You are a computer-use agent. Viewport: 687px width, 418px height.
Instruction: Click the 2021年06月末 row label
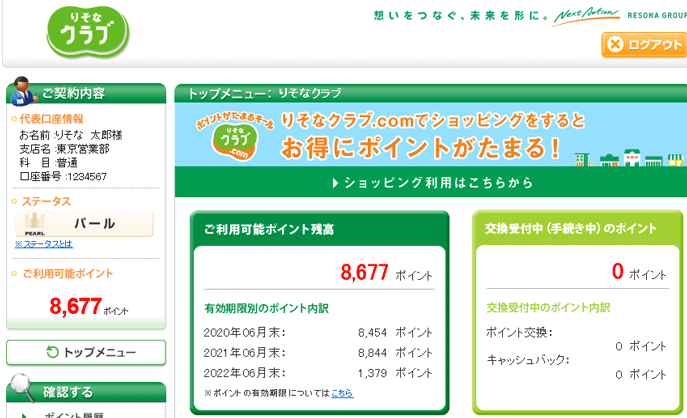[244, 353]
